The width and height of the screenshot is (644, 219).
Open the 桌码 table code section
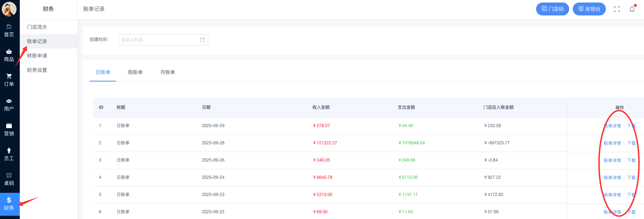tap(9, 179)
